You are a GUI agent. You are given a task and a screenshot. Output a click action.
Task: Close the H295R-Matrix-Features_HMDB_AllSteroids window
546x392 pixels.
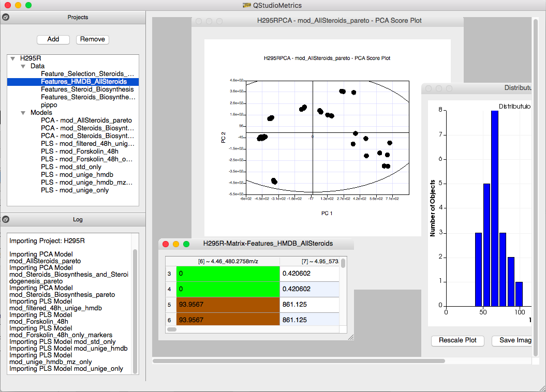pyautogui.click(x=166, y=244)
